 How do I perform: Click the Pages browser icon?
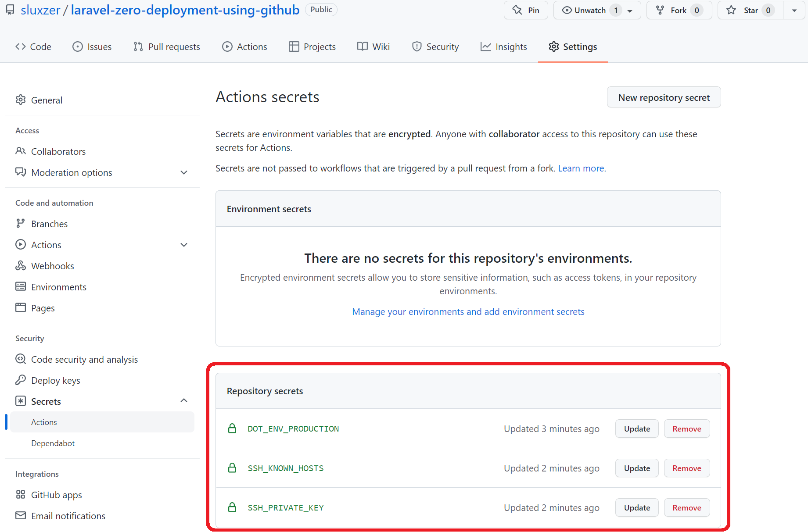(21, 308)
